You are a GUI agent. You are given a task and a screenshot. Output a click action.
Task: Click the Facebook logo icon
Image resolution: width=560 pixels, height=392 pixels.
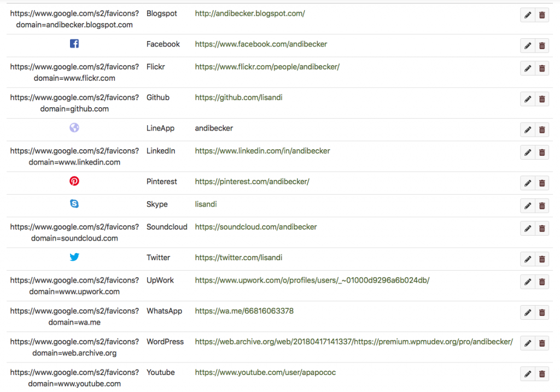click(x=74, y=44)
